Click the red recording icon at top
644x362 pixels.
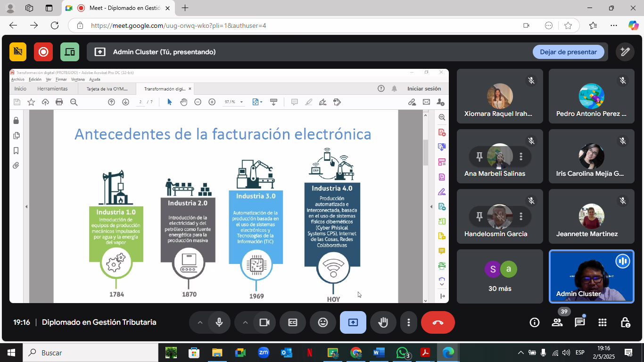point(43,52)
